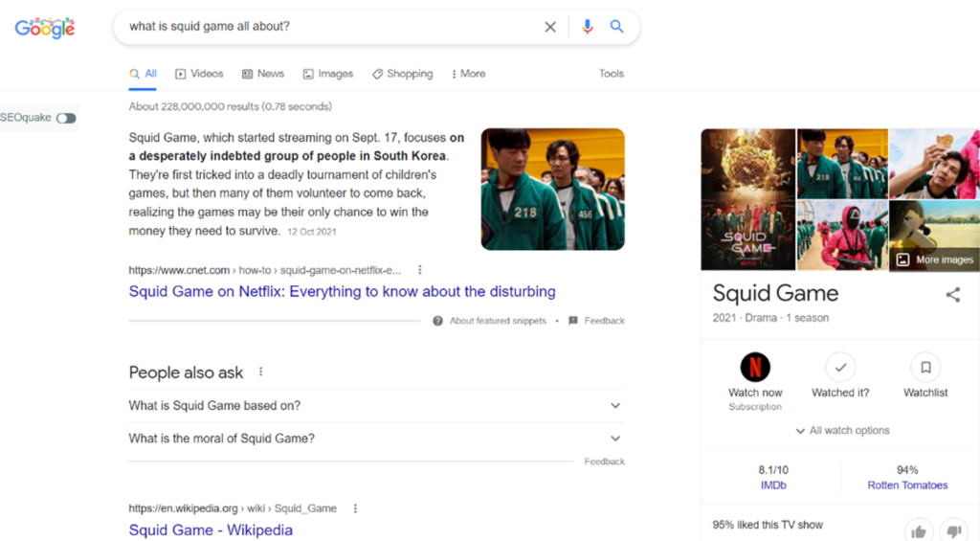Viewport: 980px width, 541px height.
Task: Switch to the Shopping tab
Action: [403, 74]
